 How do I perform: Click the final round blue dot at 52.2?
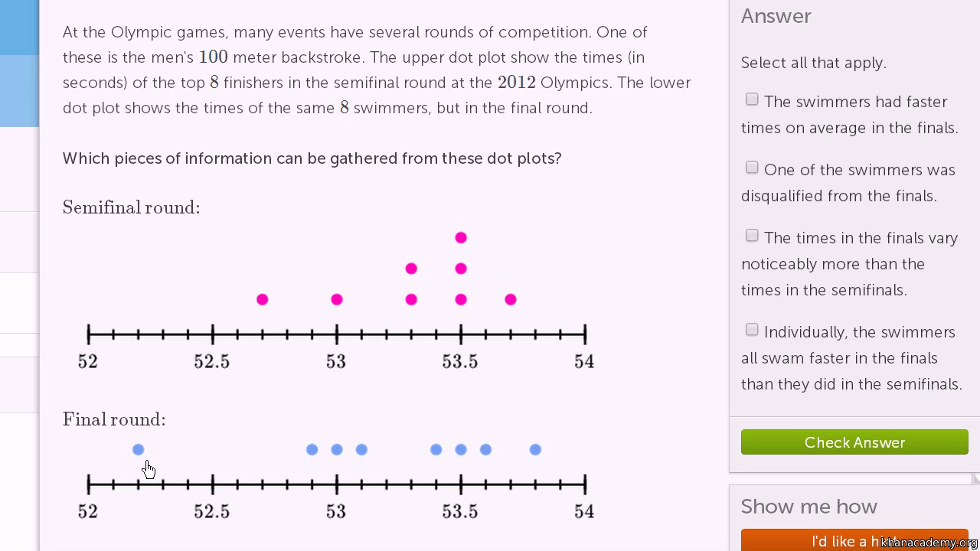click(138, 450)
